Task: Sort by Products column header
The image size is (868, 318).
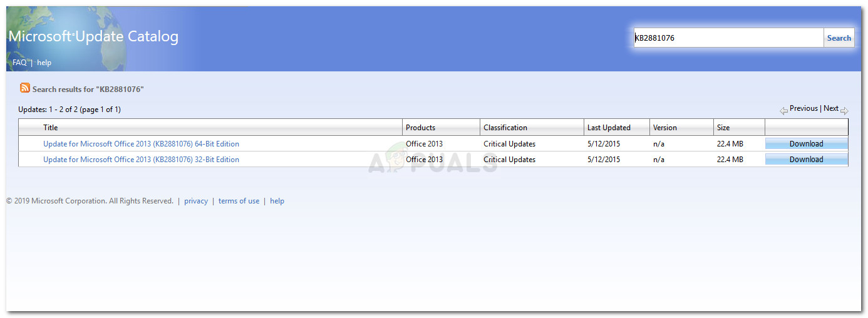Action: [x=420, y=128]
